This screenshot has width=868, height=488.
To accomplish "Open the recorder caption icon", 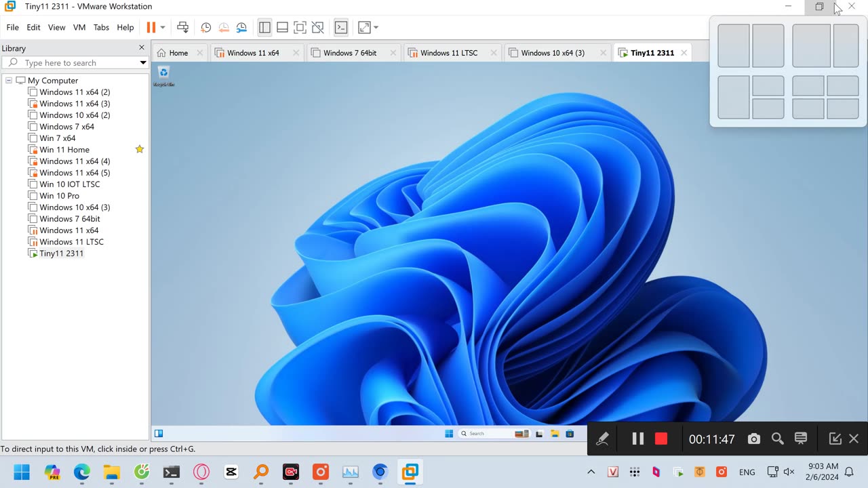I will coord(801,439).
